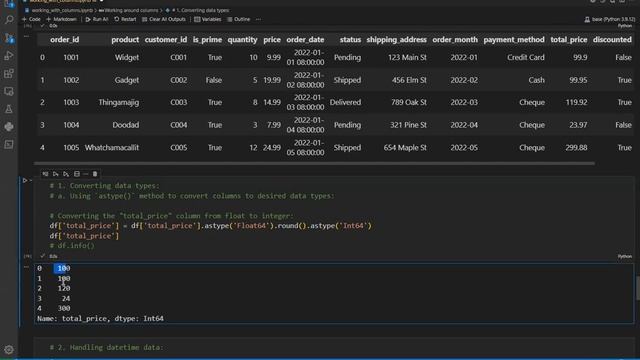Click the Credit Card payment cell
The image size is (640, 360).
tap(526, 58)
